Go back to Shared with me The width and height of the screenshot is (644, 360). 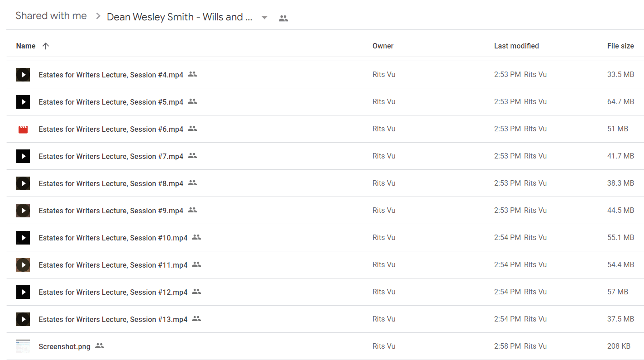(51, 16)
